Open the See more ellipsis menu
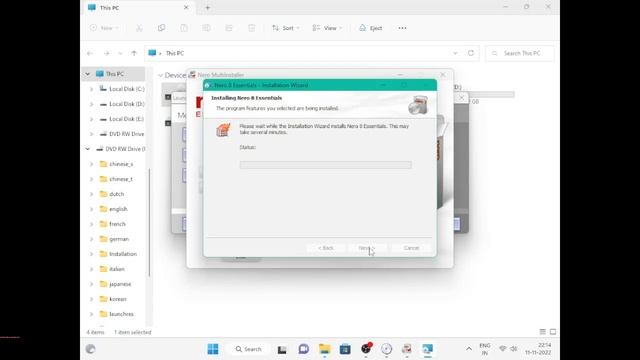Viewport: 640px width, 360px height. 402,28
